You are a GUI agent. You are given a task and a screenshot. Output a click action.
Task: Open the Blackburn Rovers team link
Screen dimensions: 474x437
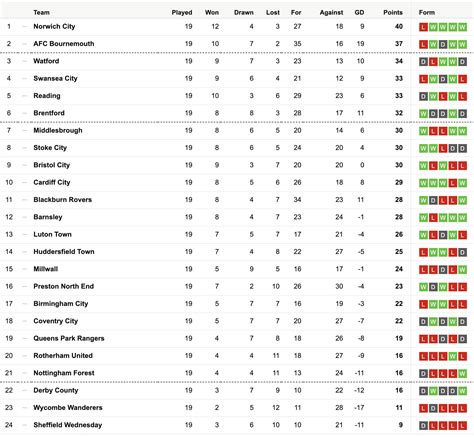tap(62, 200)
